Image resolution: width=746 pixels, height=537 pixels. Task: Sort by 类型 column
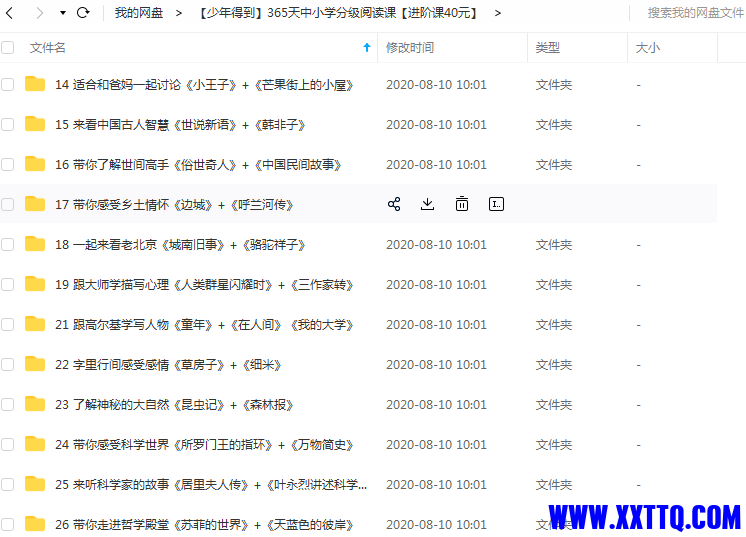tap(548, 48)
